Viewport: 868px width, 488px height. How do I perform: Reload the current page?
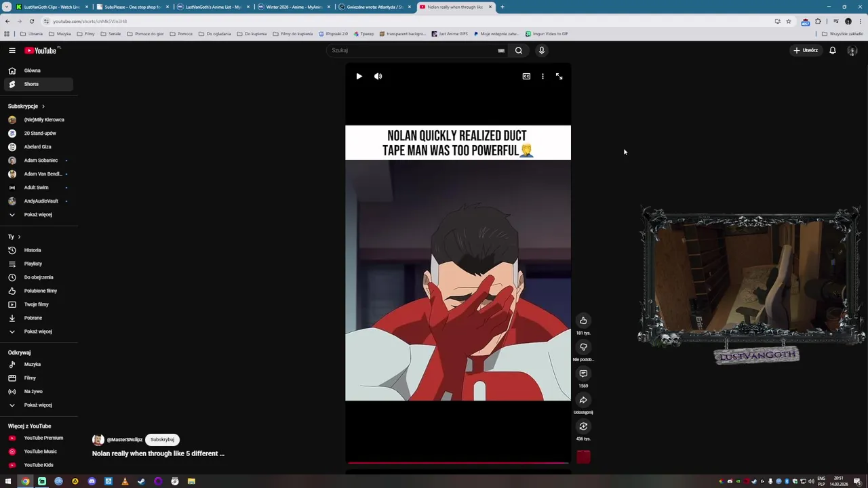tap(31, 21)
